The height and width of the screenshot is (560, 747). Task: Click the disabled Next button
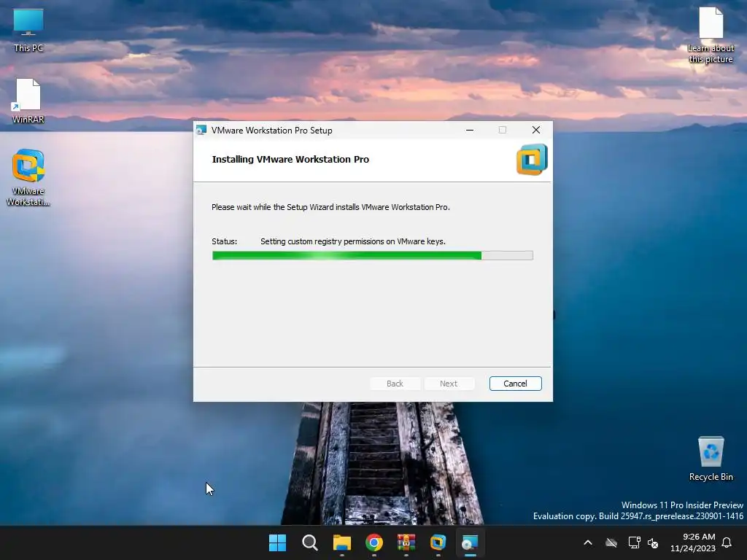coord(449,384)
